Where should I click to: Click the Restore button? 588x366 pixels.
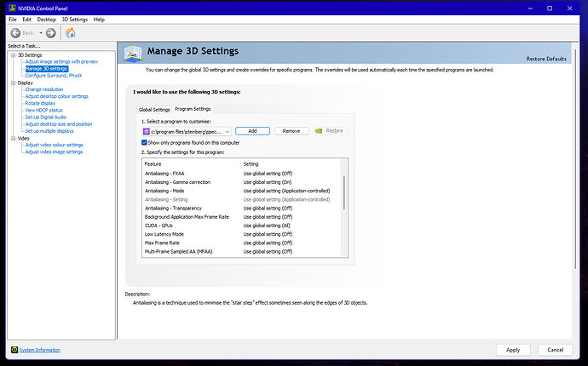click(x=331, y=131)
